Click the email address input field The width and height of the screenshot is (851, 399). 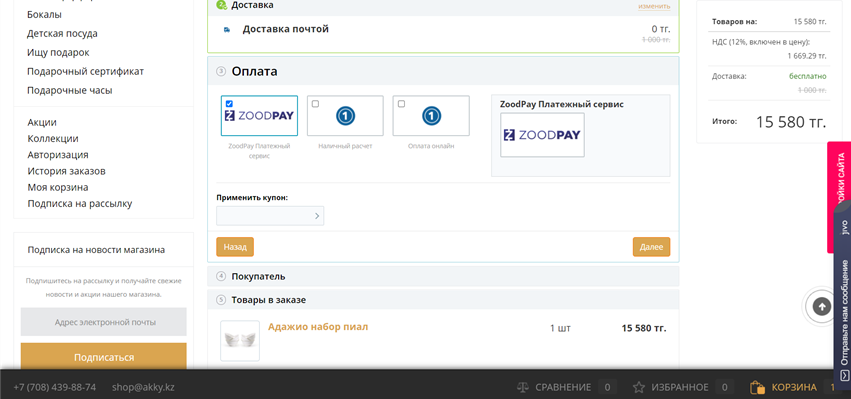coord(104,322)
